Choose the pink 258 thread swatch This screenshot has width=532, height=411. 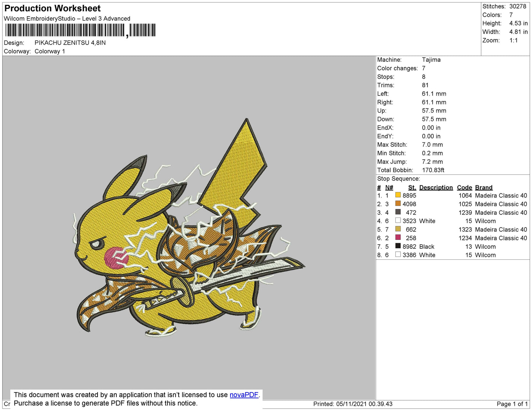click(x=398, y=237)
